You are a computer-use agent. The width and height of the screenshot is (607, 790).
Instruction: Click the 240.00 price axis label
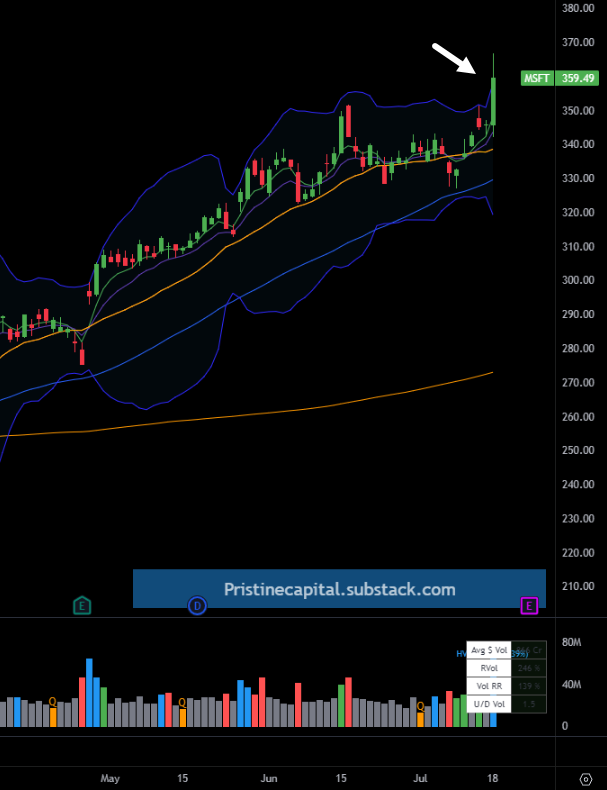click(x=578, y=485)
